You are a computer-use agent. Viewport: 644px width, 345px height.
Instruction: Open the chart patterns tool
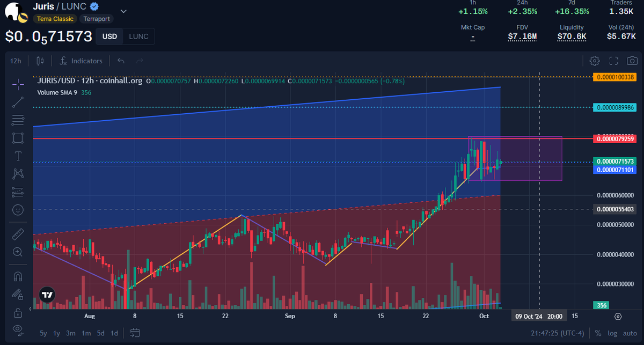18,173
